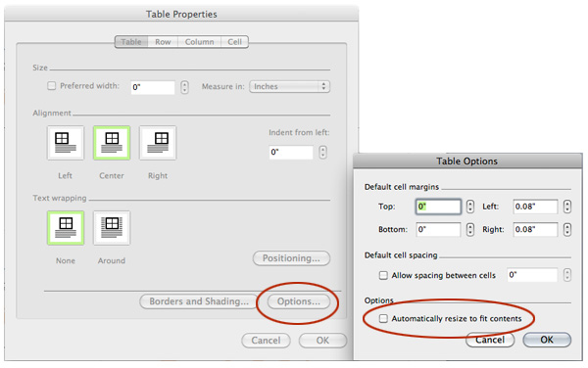Enable Preferred width checkbox
This screenshot has width=588, height=368.
[51, 86]
